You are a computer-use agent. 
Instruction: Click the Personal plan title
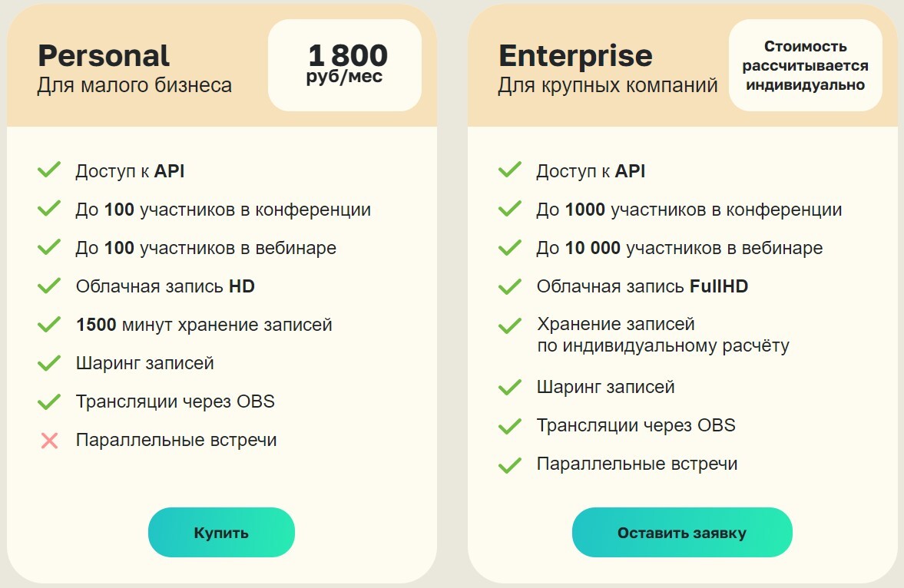coord(104,56)
